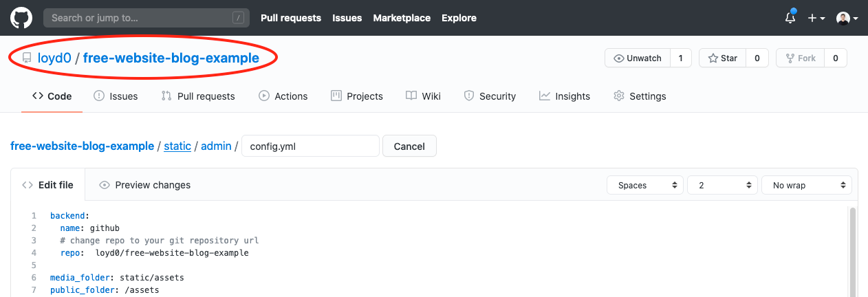Click the 'media_folder: static/assets' line
This screenshot has width=868, height=297.
coord(117,278)
